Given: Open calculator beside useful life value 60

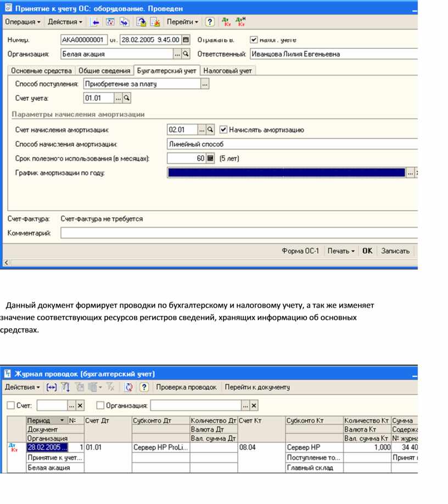Looking at the screenshot, I should click(x=210, y=158).
